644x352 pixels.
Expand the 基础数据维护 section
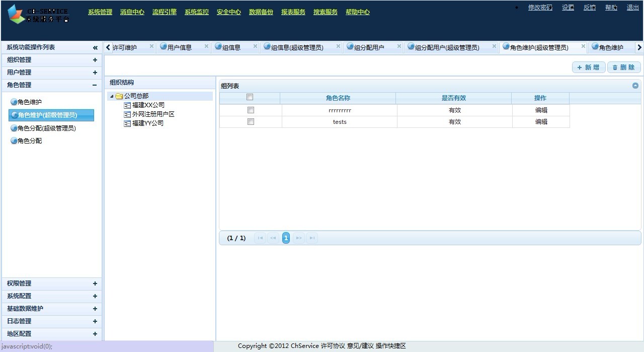click(x=95, y=309)
